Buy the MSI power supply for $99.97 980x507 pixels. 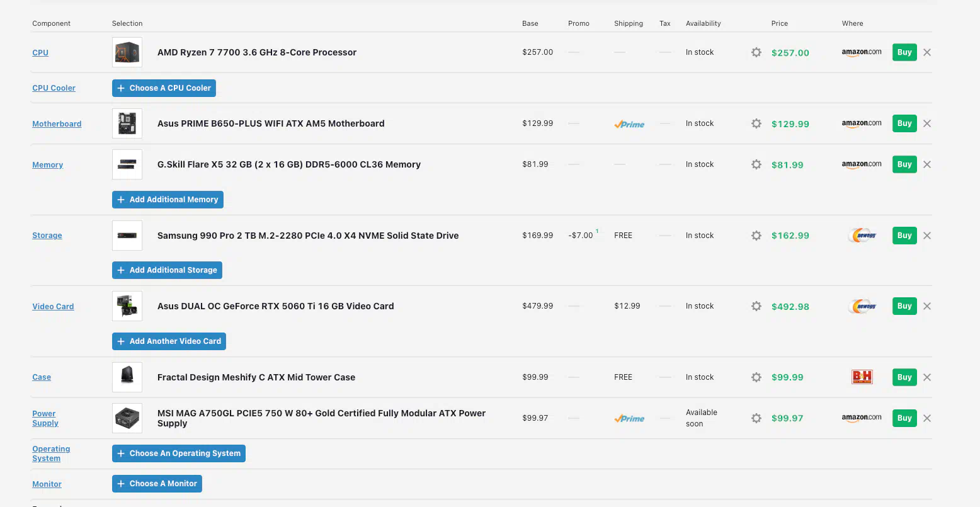point(904,418)
